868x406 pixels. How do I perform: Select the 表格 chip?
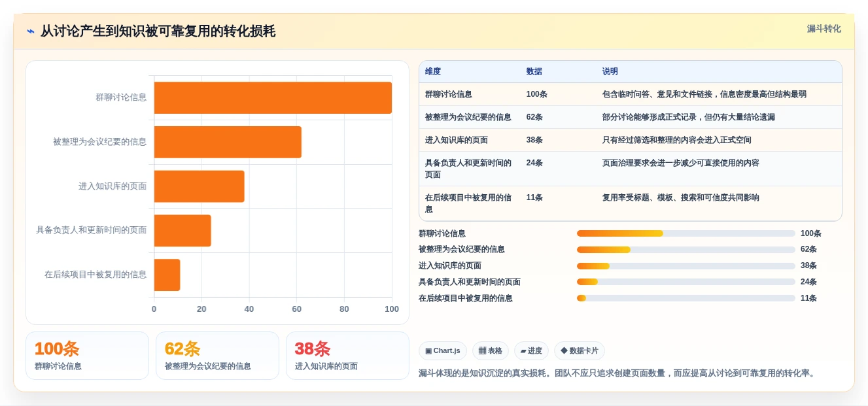(x=491, y=351)
